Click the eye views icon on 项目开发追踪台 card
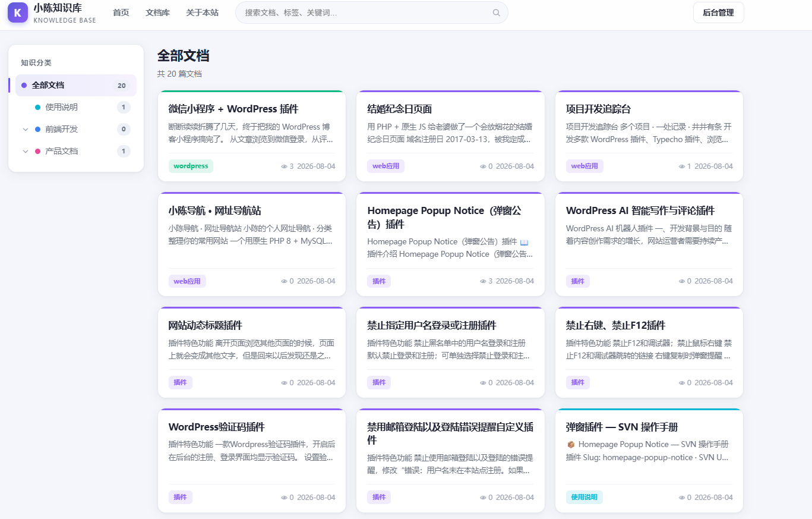This screenshot has width=812, height=519. pyautogui.click(x=682, y=166)
